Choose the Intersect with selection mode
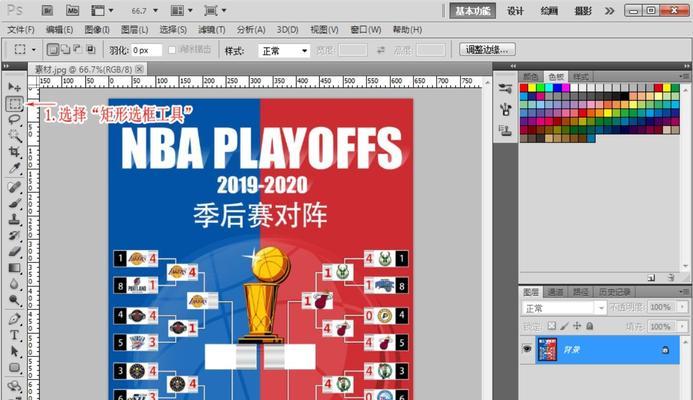693x400 pixels. click(x=90, y=50)
